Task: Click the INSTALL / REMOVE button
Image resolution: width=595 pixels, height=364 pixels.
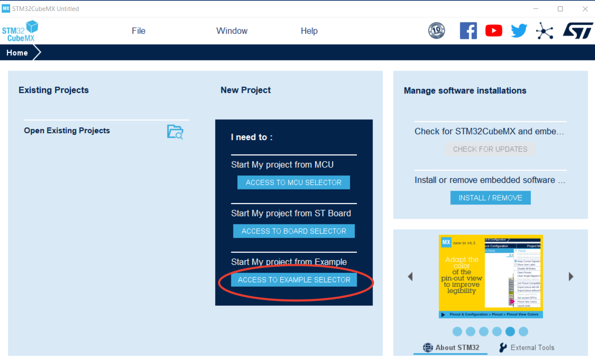Action: coord(491,198)
